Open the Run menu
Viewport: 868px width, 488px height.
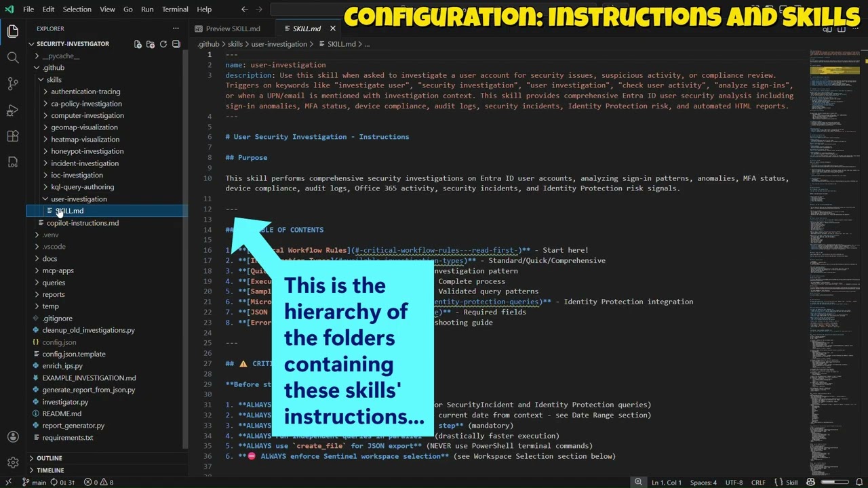[x=147, y=9]
